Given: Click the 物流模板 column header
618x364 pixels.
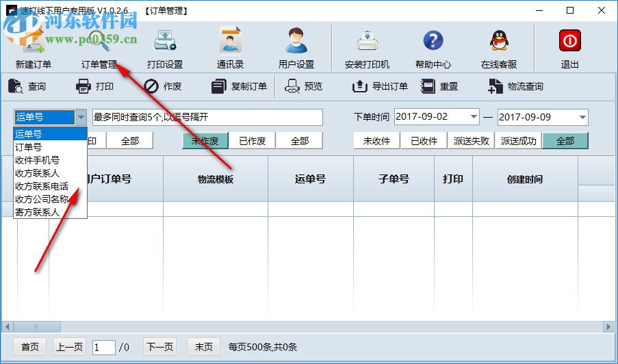Looking at the screenshot, I should (216, 179).
